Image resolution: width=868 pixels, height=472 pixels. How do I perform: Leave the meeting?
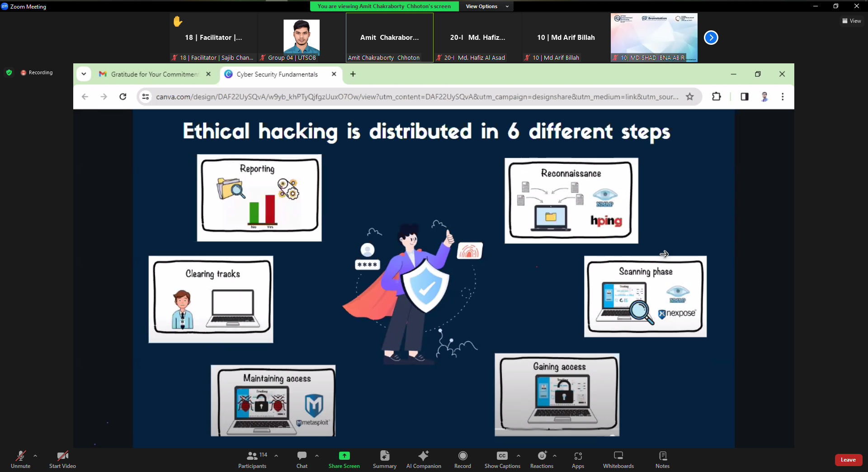(x=848, y=460)
